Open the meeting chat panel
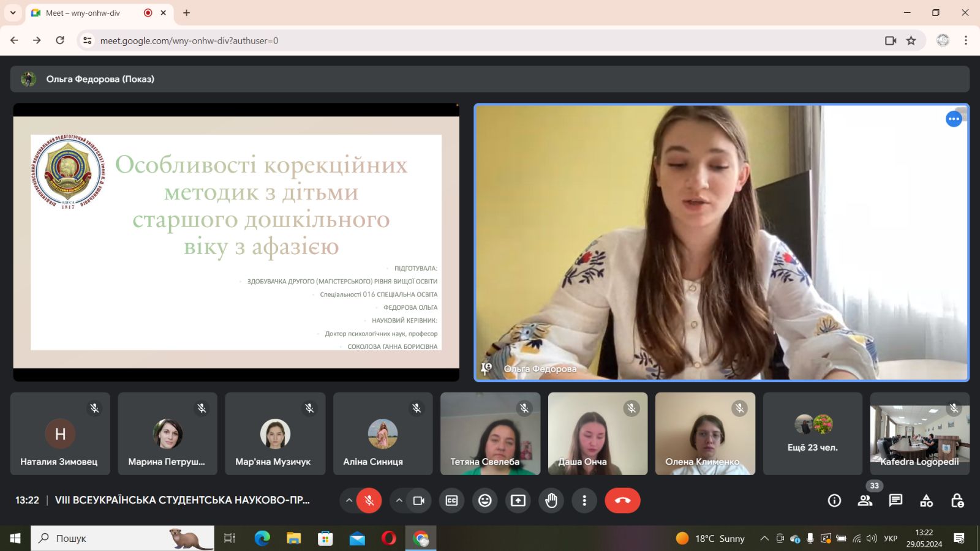Screen dimensions: 980x551 tap(895, 501)
